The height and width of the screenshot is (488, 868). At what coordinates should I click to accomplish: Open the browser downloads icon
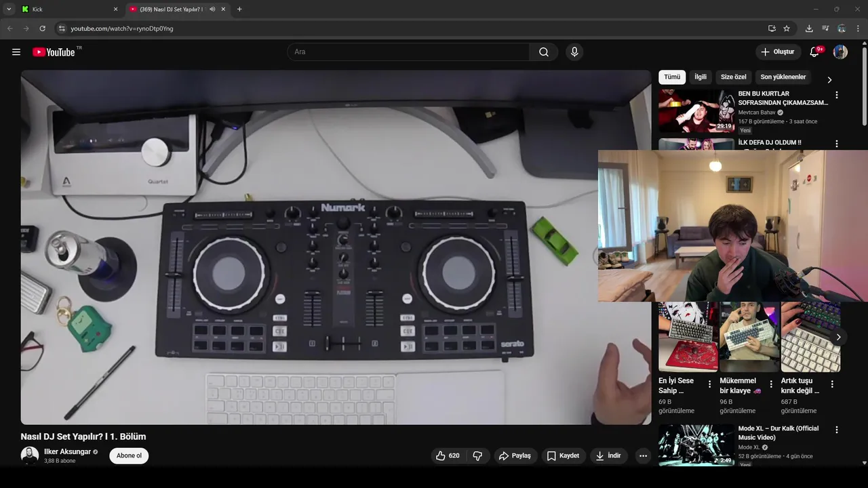[x=809, y=28]
